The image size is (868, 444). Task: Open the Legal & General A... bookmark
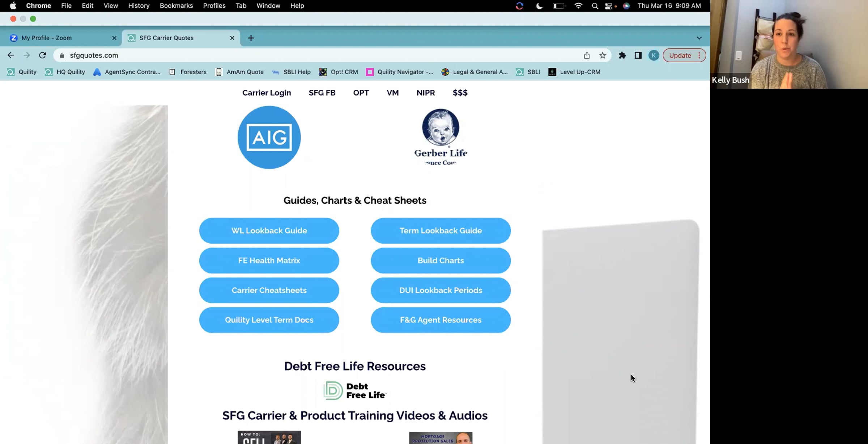475,72
